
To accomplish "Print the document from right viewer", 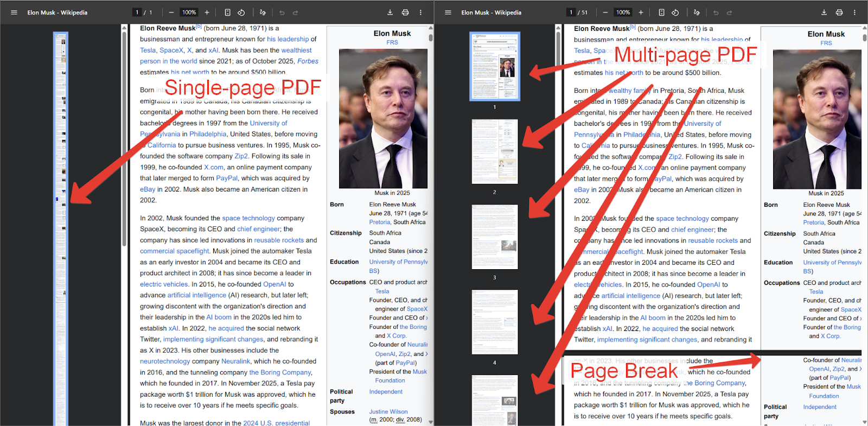I will point(839,12).
